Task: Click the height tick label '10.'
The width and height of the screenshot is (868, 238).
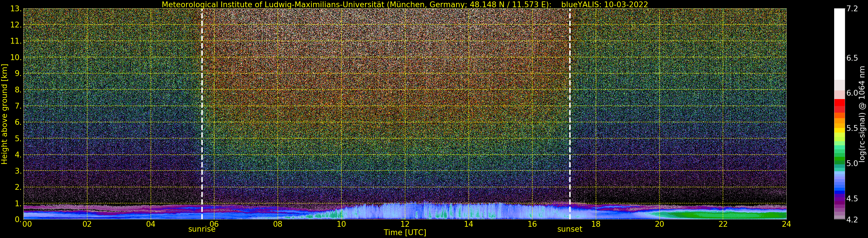Action: 16,57
